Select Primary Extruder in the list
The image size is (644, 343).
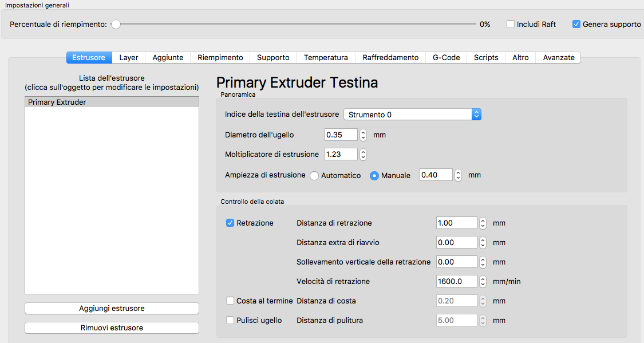tap(112, 102)
